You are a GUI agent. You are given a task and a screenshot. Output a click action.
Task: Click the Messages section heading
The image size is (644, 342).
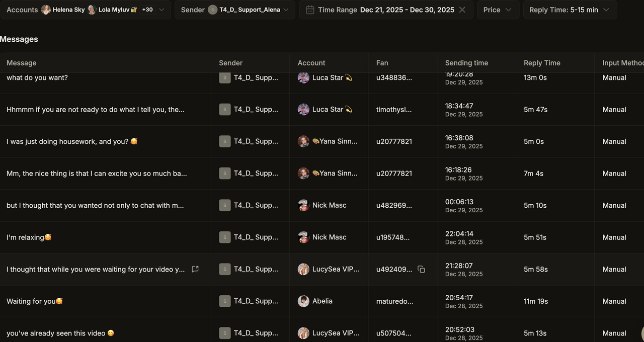pos(19,39)
